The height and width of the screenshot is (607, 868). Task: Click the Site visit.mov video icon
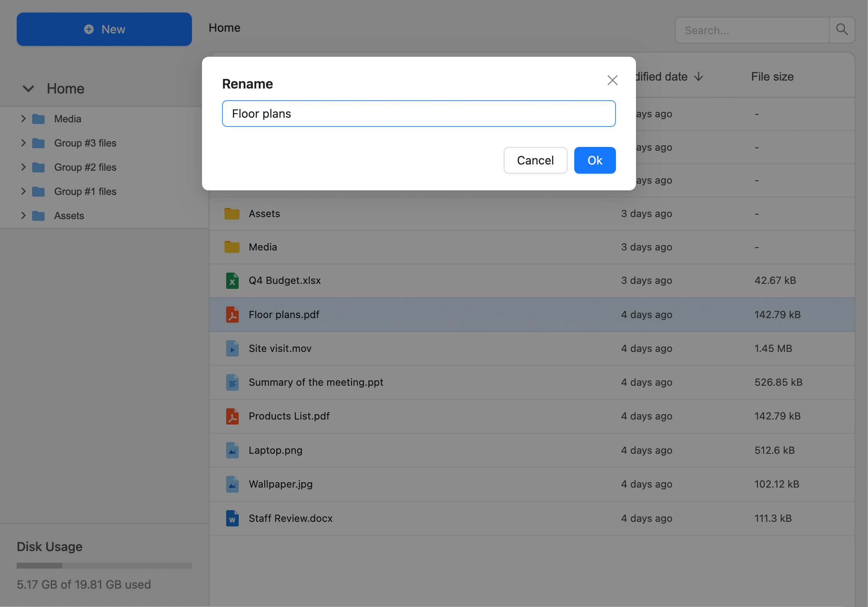click(x=232, y=349)
